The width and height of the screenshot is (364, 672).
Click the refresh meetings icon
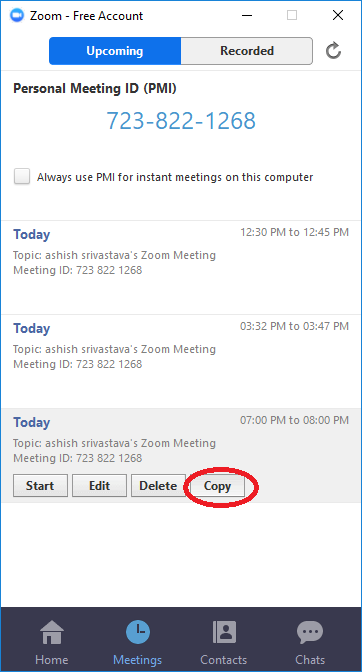pyautogui.click(x=333, y=51)
